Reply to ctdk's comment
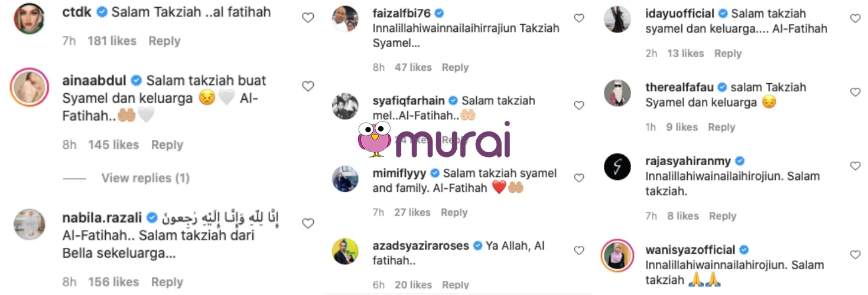This screenshot has width=868, height=295. [164, 41]
